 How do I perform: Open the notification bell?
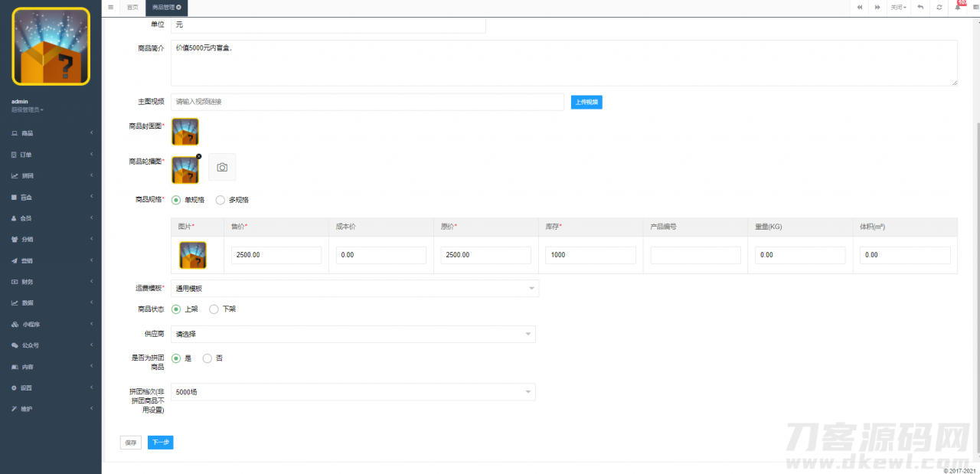[x=958, y=7]
